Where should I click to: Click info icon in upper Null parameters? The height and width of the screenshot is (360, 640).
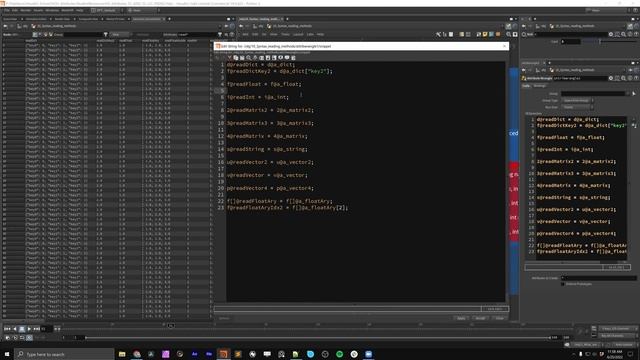(630, 34)
